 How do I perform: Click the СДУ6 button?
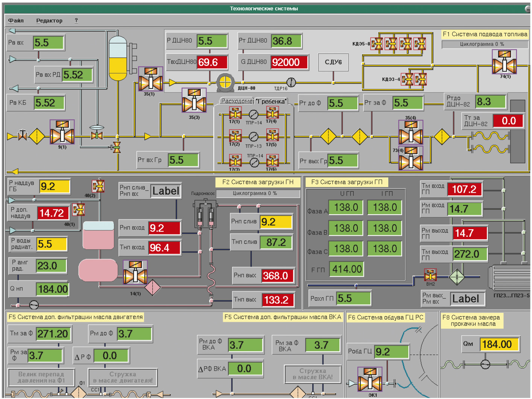tap(333, 62)
